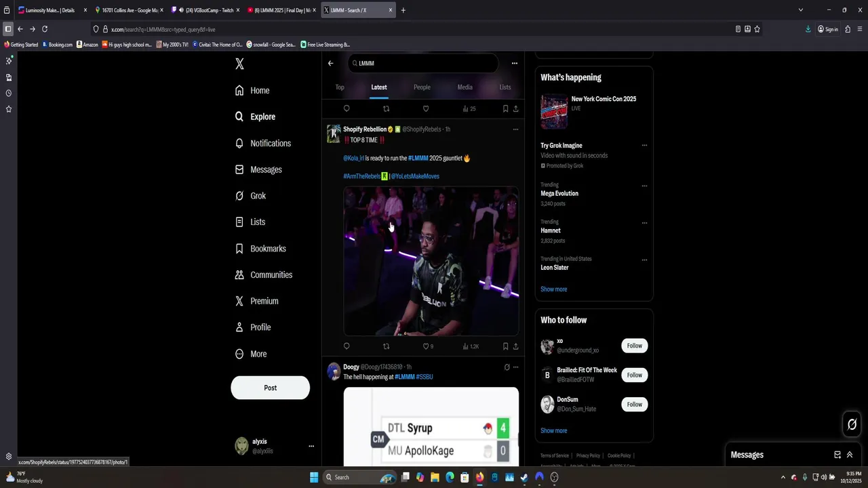The width and height of the screenshot is (868, 488).
Task: Click browser Sign in button
Action: click(x=828, y=29)
